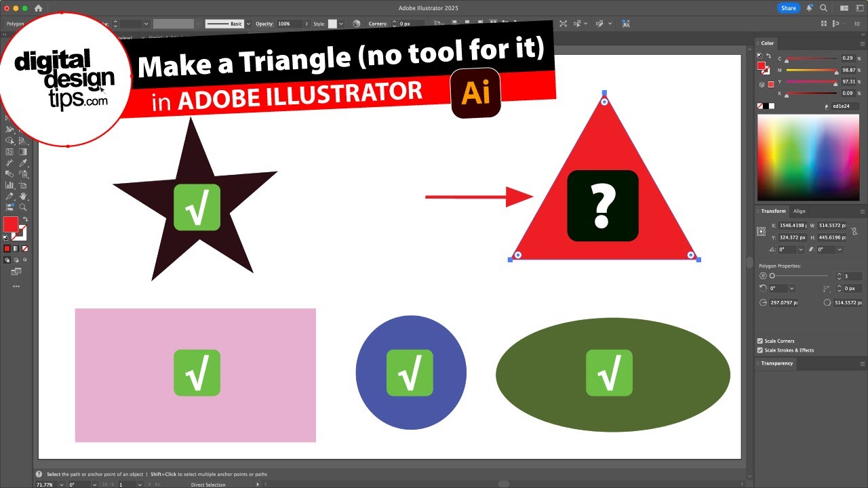
Task: Select the Column Graph tool
Action: pos(9,185)
